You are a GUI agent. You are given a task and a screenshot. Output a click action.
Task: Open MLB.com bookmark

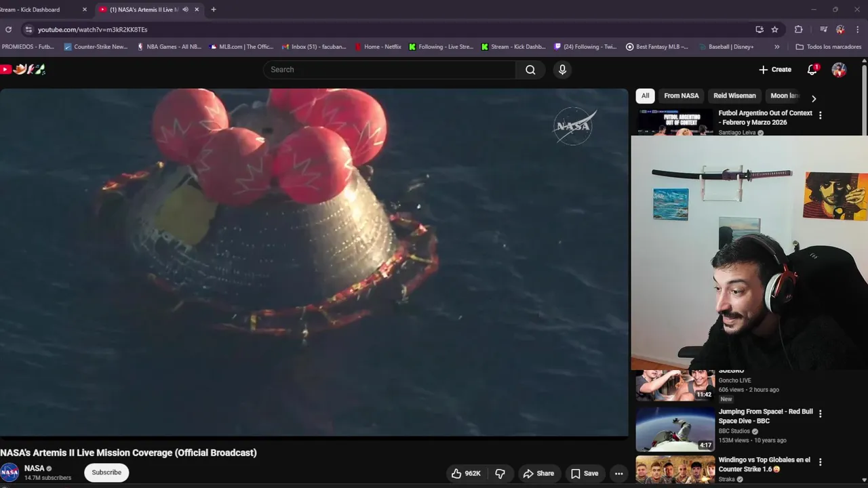point(241,47)
